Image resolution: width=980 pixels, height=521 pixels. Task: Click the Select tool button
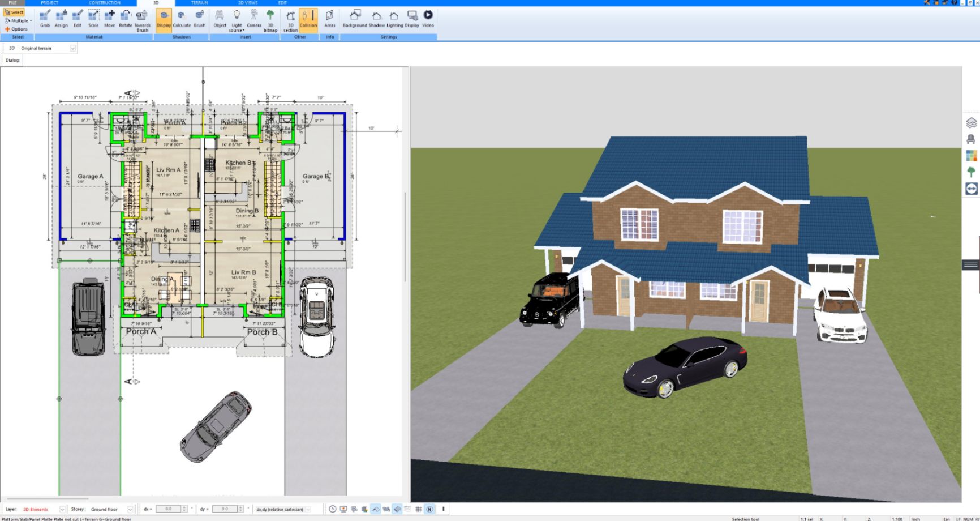click(14, 12)
